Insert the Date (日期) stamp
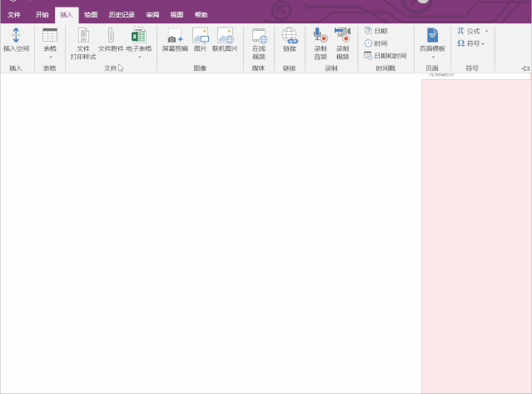This screenshot has height=394, width=532. (x=375, y=31)
